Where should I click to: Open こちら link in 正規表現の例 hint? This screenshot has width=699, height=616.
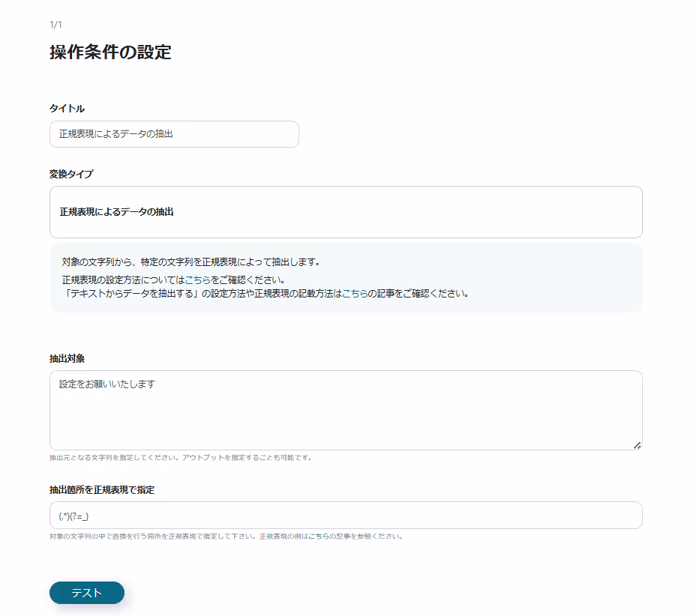tap(318, 537)
